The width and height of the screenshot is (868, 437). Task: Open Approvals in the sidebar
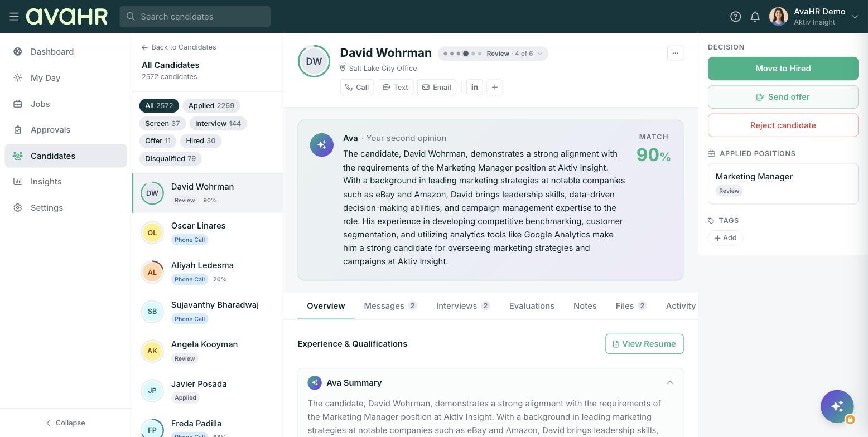point(66,130)
